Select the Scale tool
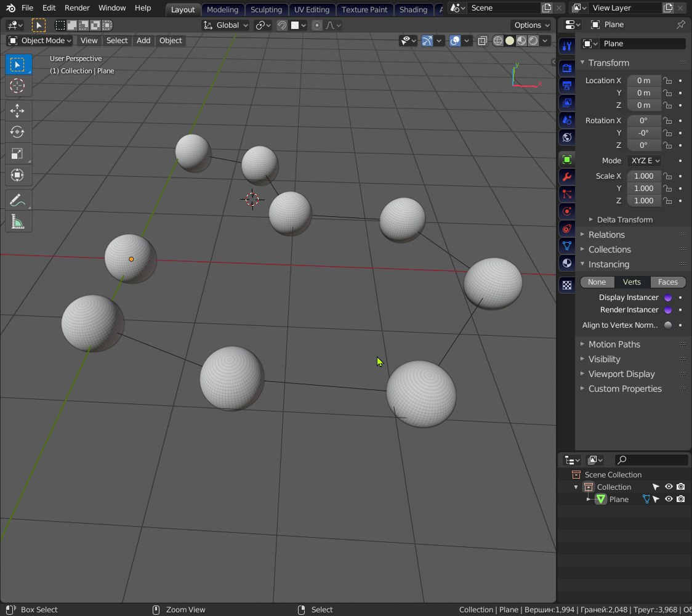The height and width of the screenshot is (616, 692). (18, 153)
